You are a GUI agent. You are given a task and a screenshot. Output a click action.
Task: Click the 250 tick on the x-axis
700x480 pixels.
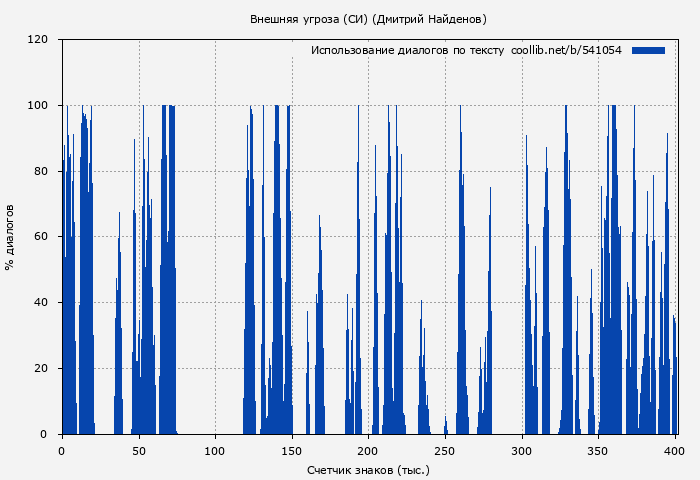pos(445,451)
